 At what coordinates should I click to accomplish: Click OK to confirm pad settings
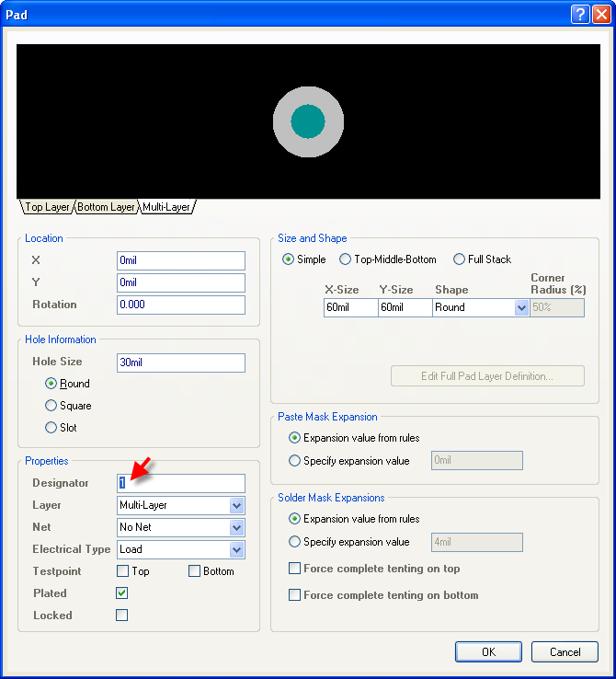tap(488, 652)
